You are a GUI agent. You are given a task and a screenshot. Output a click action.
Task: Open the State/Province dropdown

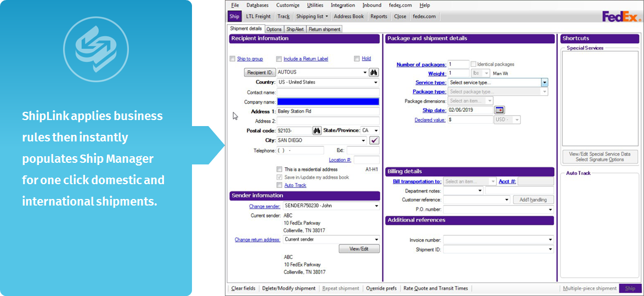click(x=376, y=130)
